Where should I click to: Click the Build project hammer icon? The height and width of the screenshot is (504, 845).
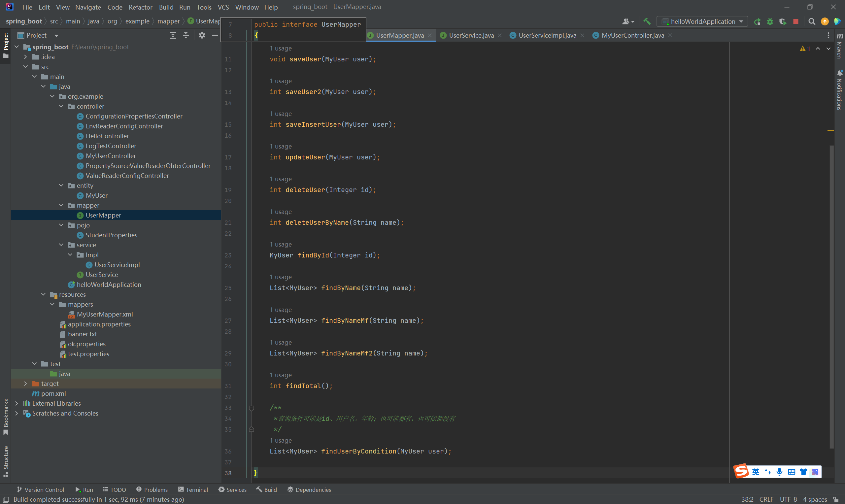647,21
